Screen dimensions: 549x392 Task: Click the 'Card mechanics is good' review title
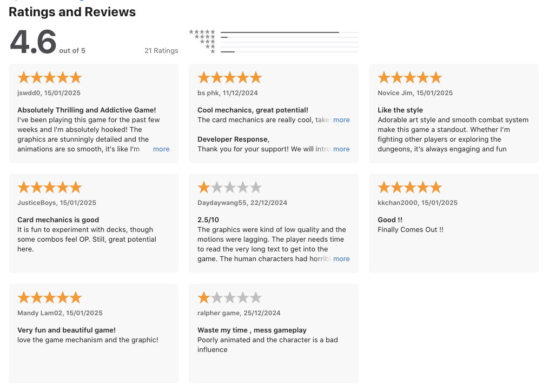coord(58,220)
